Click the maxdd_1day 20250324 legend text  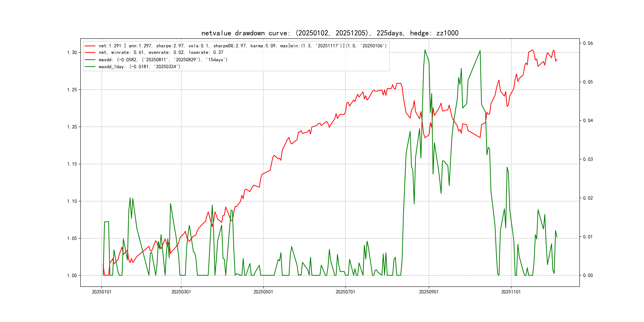(x=139, y=67)
